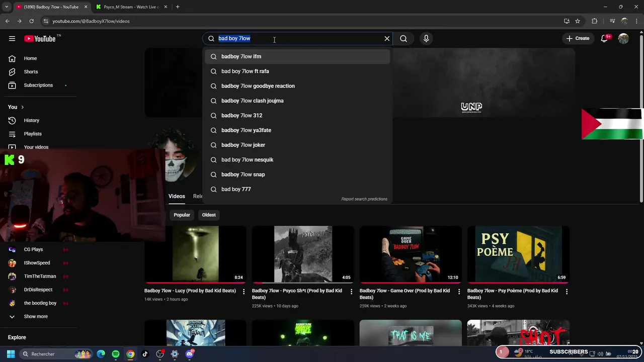Clear the search box with the X
This screenshot has width=644, height=362.
(x=387, y=38)
